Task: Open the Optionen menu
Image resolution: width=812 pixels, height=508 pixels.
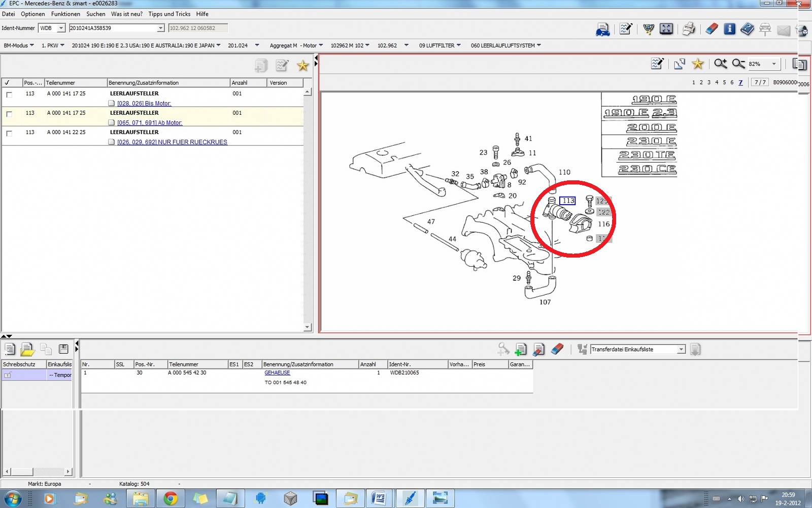Action: coord(33,14)
